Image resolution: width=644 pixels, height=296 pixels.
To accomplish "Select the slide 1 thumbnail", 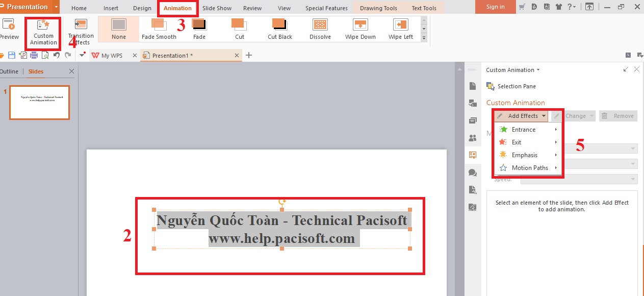I will tap(39, 102).
